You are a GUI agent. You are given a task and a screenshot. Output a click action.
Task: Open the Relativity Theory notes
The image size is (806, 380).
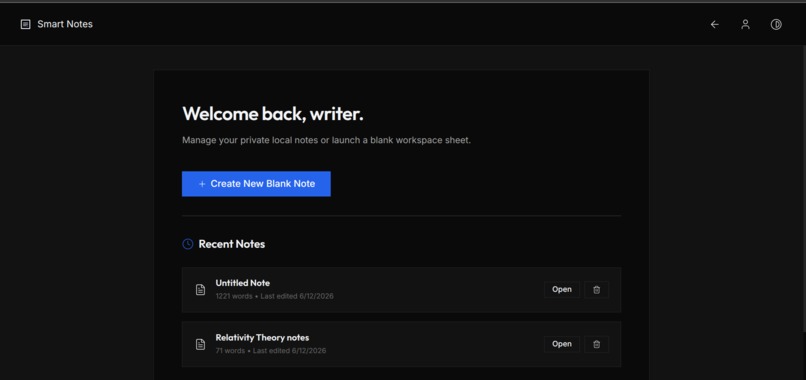tap(562, 344)
